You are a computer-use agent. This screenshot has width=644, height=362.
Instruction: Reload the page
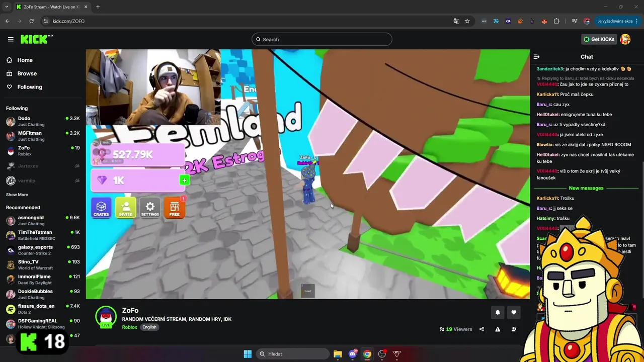31,21
